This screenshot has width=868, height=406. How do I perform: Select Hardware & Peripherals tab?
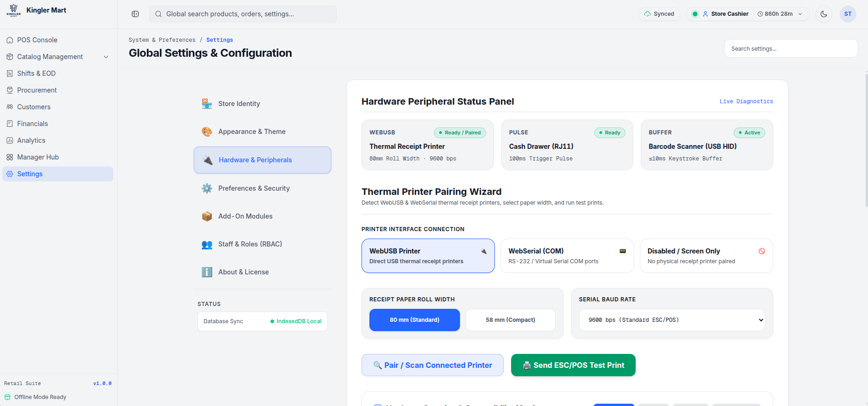[263, 160]
